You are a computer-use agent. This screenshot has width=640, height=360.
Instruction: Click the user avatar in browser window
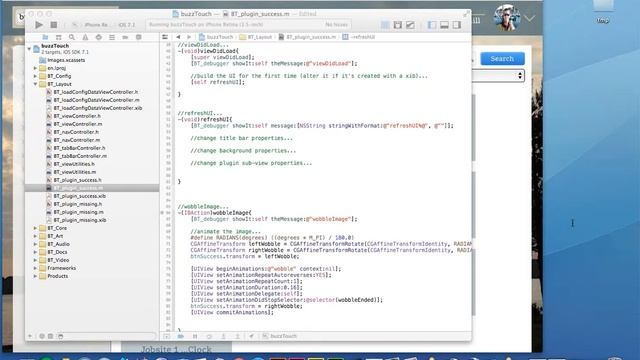point(507,18)
